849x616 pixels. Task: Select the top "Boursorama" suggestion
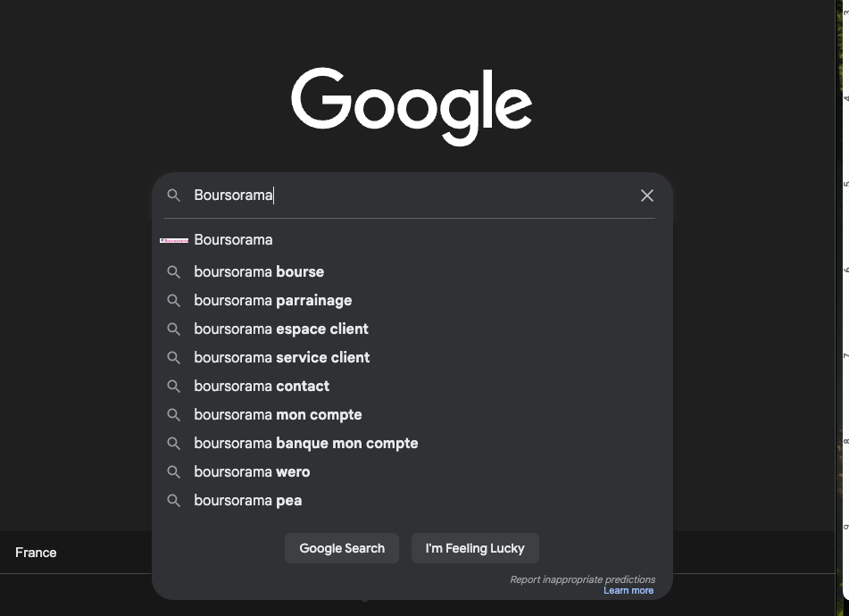(x=234, y=239)
